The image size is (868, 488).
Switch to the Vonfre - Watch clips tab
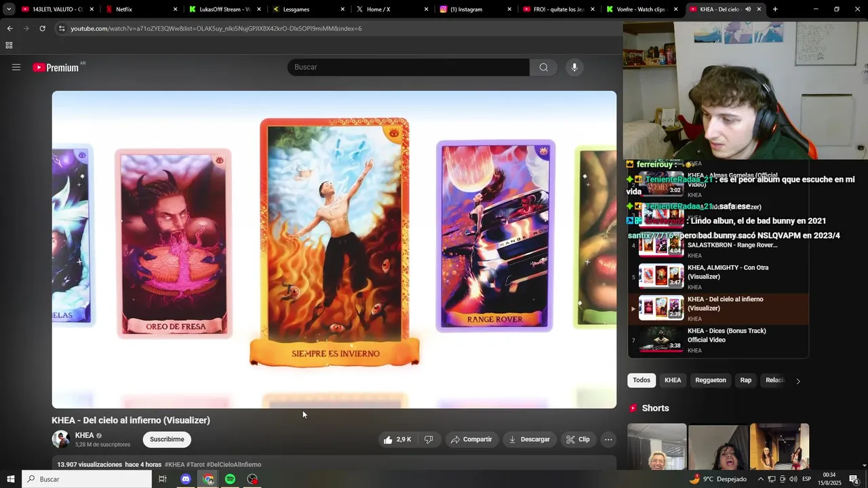point(642,9)
